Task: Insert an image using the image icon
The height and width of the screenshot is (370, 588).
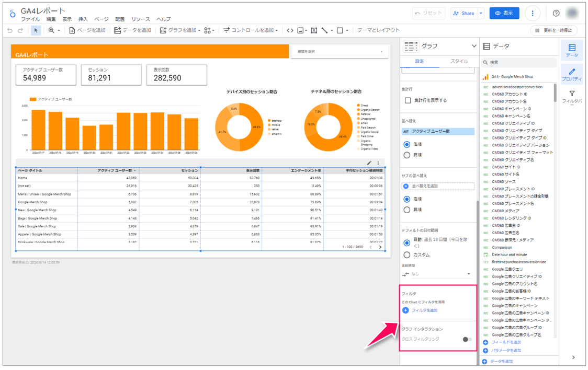Action: coord(301,30)
